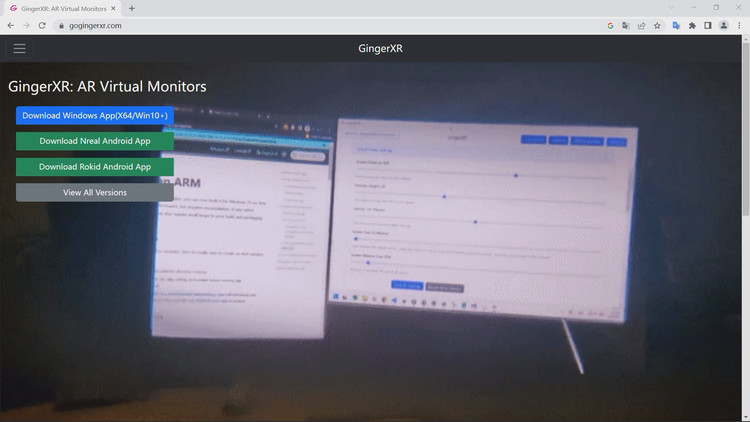The image size is (750, 422).
Task: Open the Google icon in address bar
Action: point(610,26)
